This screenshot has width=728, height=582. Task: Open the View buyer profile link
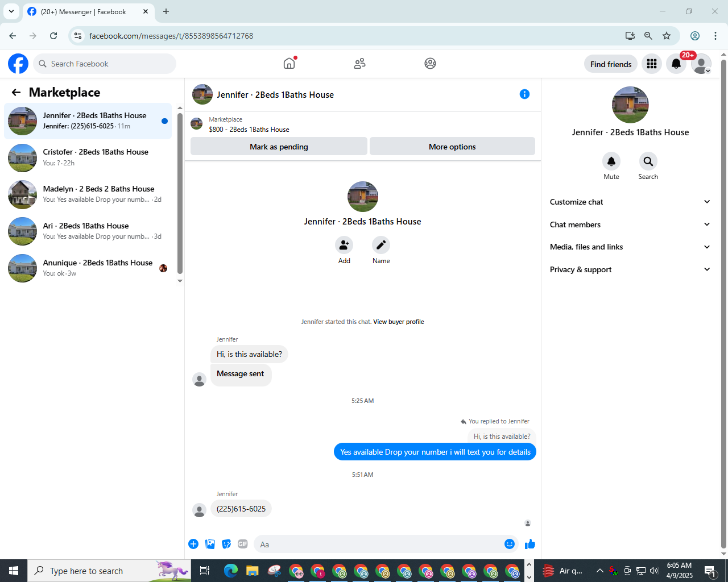coord(399,322)
